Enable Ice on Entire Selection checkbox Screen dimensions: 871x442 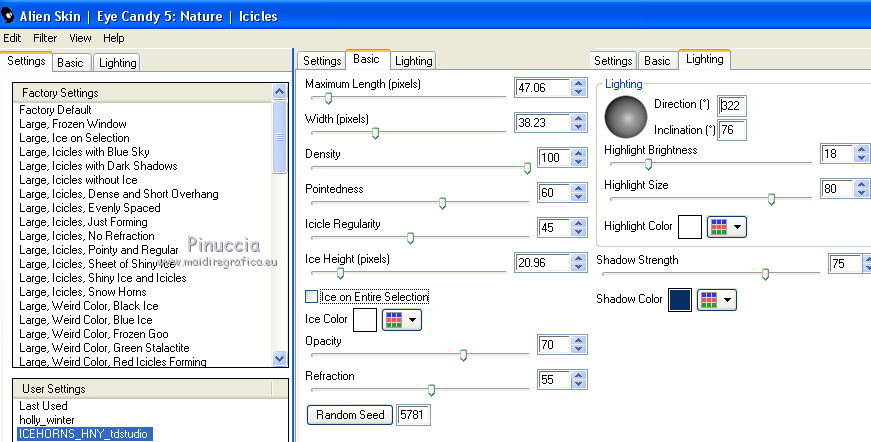(x=312, y=297)
